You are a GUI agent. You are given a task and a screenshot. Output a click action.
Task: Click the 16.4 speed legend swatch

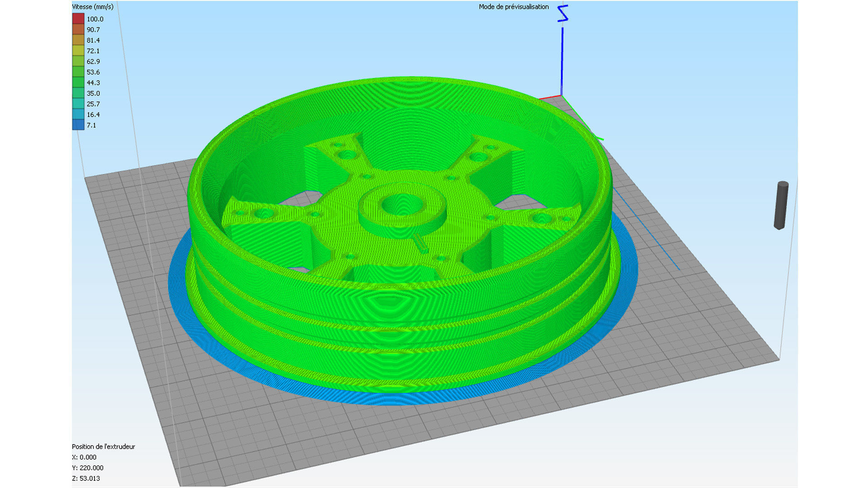click(x=78, y=114)
